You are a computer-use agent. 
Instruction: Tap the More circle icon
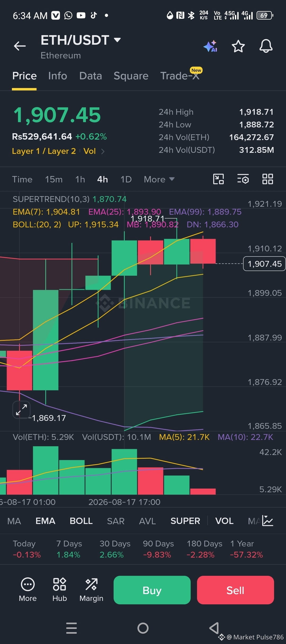[28, 584]
